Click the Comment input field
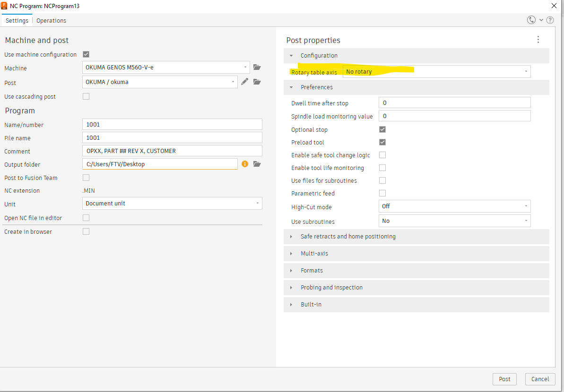 click(172, 151)
